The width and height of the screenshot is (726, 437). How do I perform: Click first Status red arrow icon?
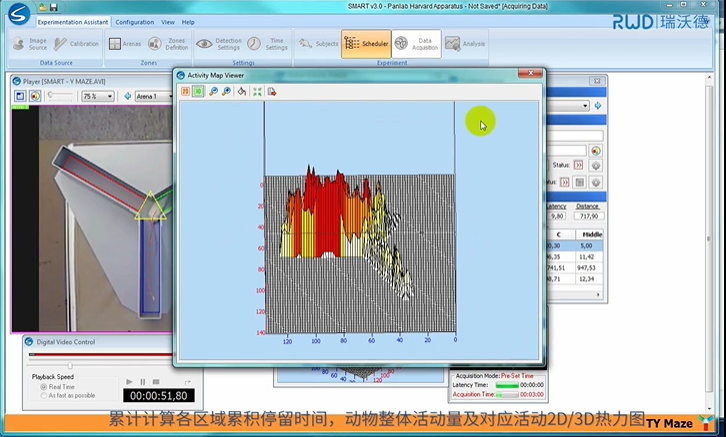pos(578,165)
